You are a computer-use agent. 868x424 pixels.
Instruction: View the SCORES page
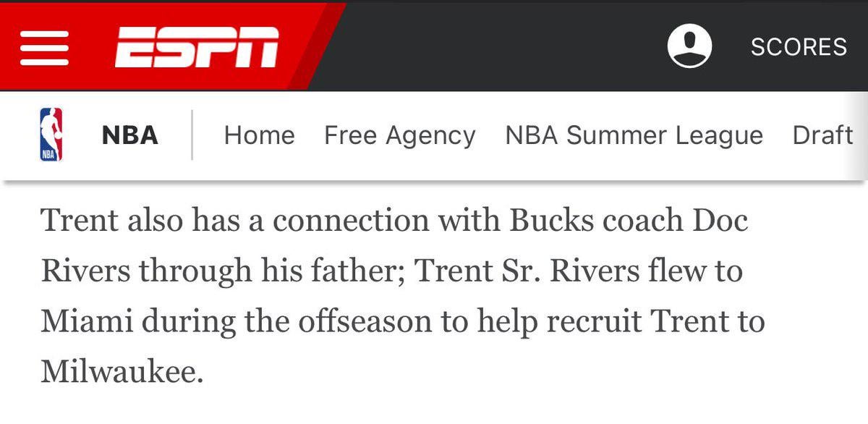[x=799, y=47]
